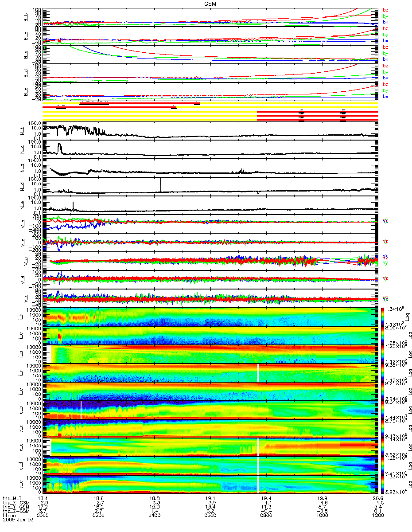
Task: Click the 0800 time tick label
Action: [266, 516]
